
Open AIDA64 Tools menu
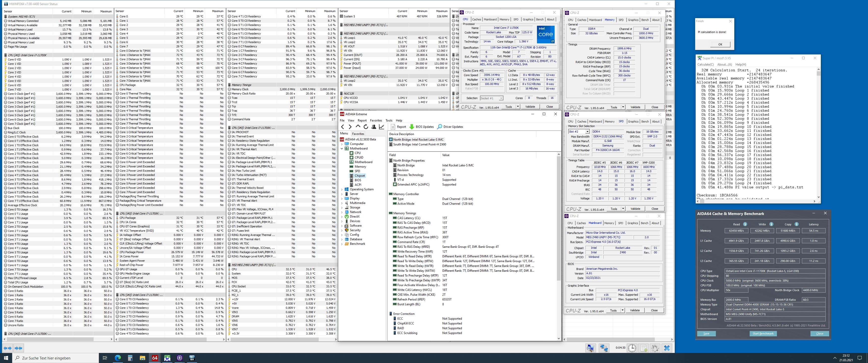coord(389,120)
